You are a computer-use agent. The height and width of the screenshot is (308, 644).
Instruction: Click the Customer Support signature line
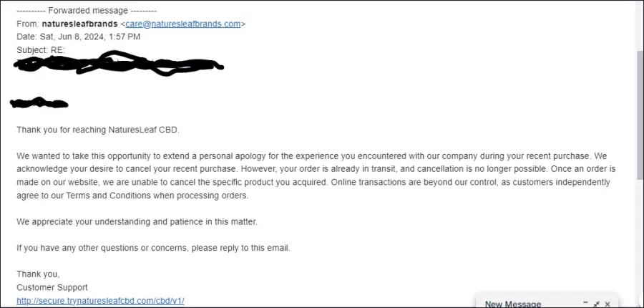(x=52, y=287)
